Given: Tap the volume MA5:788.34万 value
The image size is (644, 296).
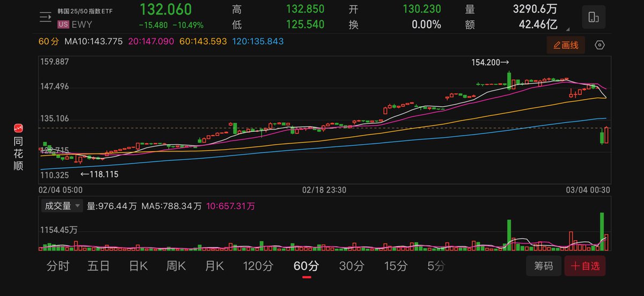Looking at the screenshot, I should click(171, 205).
